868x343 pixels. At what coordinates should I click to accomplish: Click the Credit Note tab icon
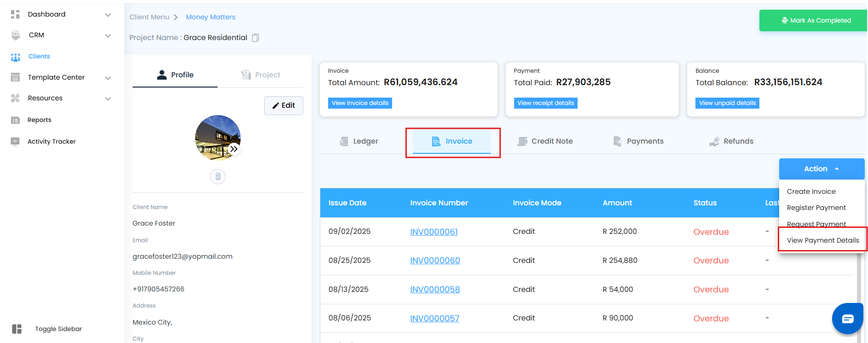(522, 141)
